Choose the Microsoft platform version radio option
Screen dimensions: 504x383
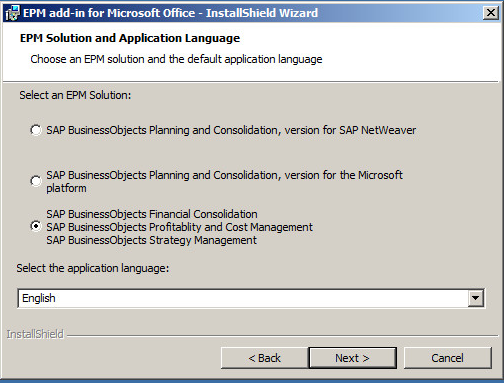pyautogui.click(x=36, y=181)
